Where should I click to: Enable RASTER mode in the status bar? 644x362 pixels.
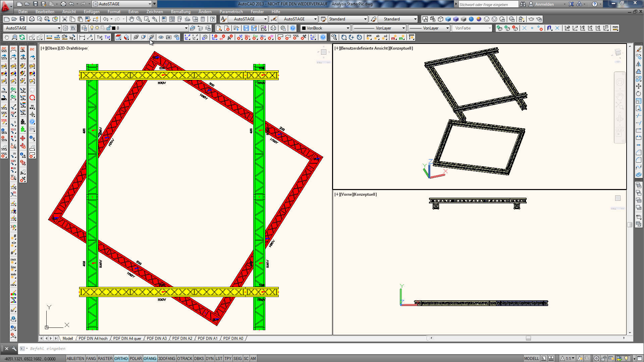(105, 358)
